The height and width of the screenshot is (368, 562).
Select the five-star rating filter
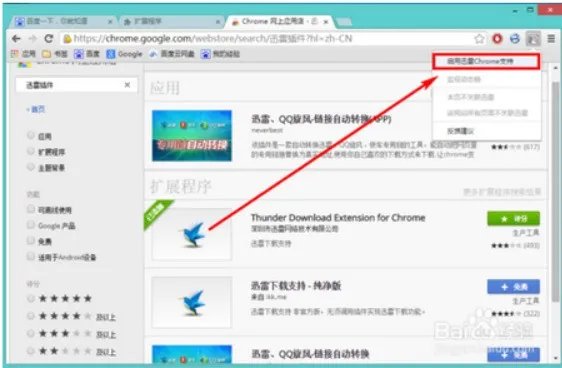click(x=31, y=298)
